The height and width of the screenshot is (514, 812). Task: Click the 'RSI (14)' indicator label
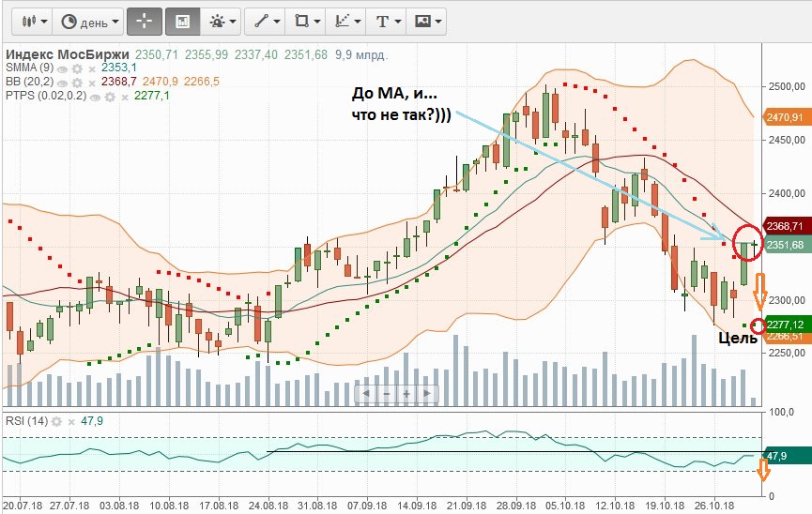(x=26, y=421)
